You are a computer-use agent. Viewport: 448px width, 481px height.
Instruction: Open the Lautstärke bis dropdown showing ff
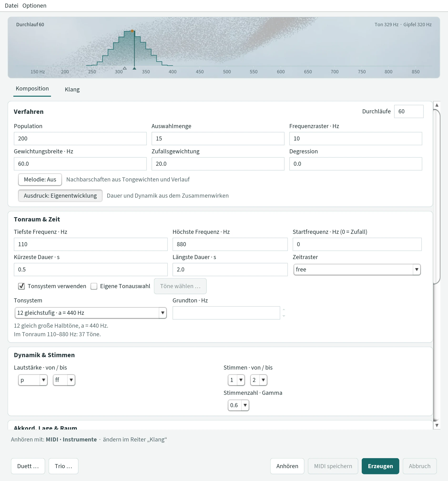click(x=64, y=380)
